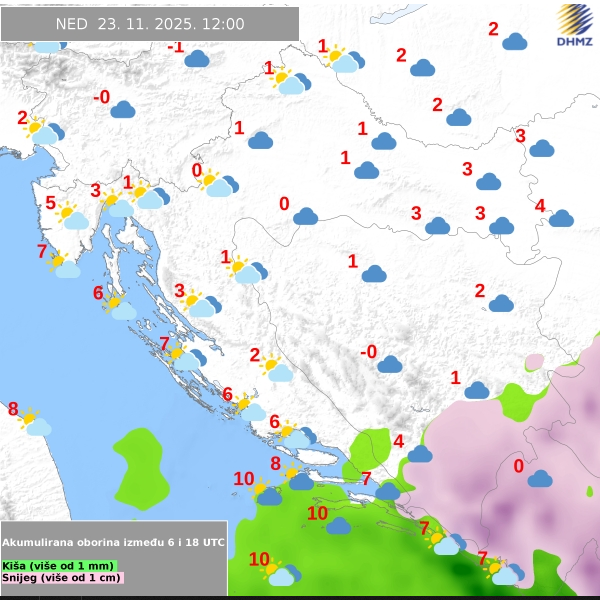Click the partly sunny icon beside temperature 5
Screen dimensions: 600x600
72,216
